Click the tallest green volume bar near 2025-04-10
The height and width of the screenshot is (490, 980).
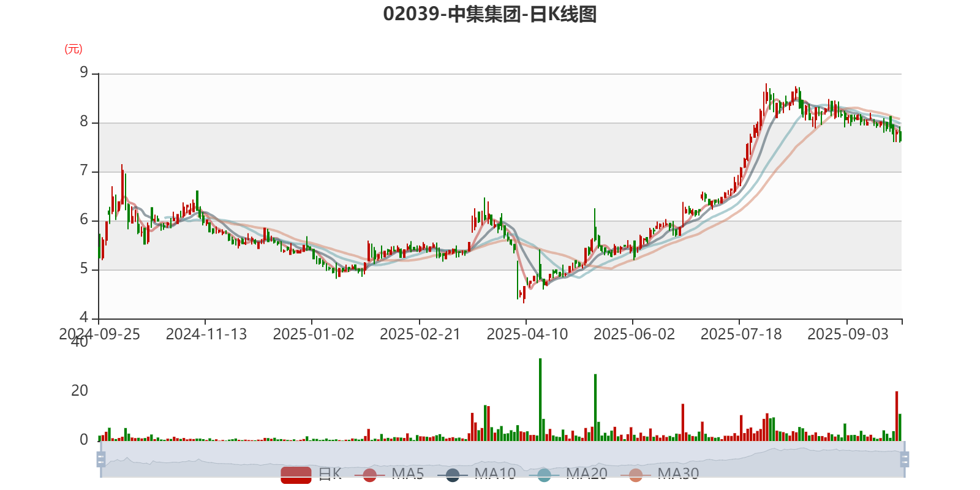(540, 399)
